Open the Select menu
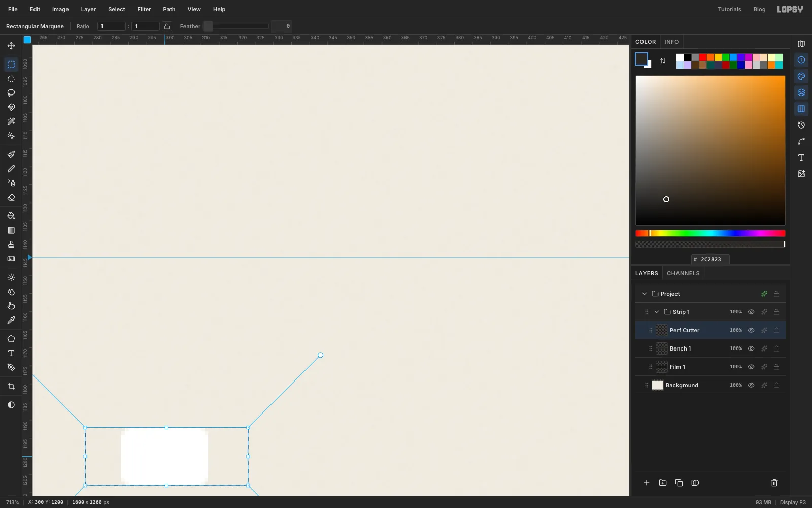The height and width of the screenshot is (508, 812). coord(117,9)
